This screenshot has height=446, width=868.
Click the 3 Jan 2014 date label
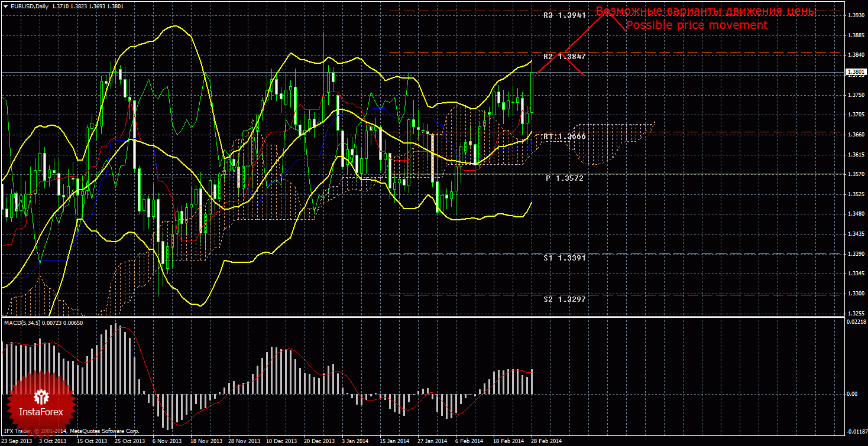[x=355, y=441]
